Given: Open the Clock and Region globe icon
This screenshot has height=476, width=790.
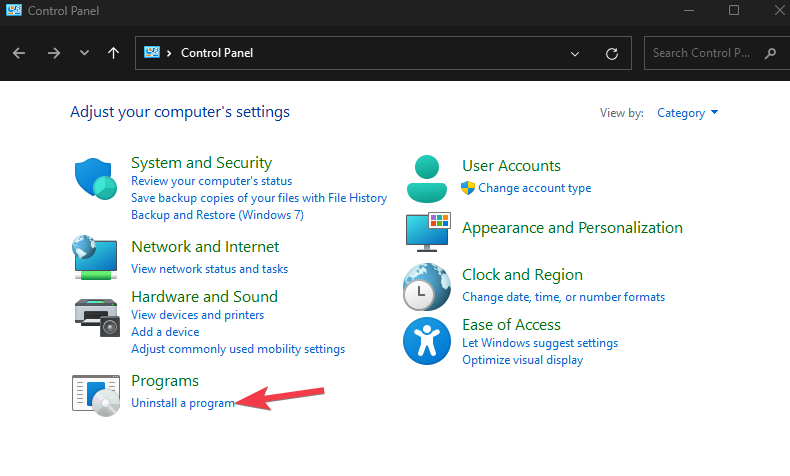Looking at the screenshot, I should coord(427,287).
